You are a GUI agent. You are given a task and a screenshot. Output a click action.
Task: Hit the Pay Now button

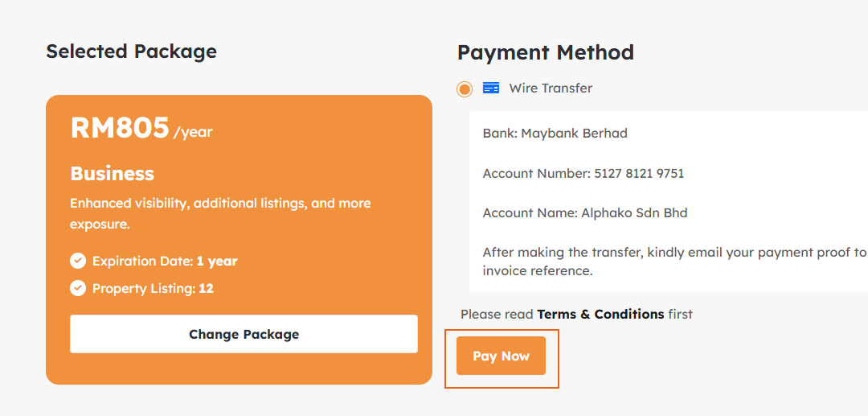click(501, 356)
